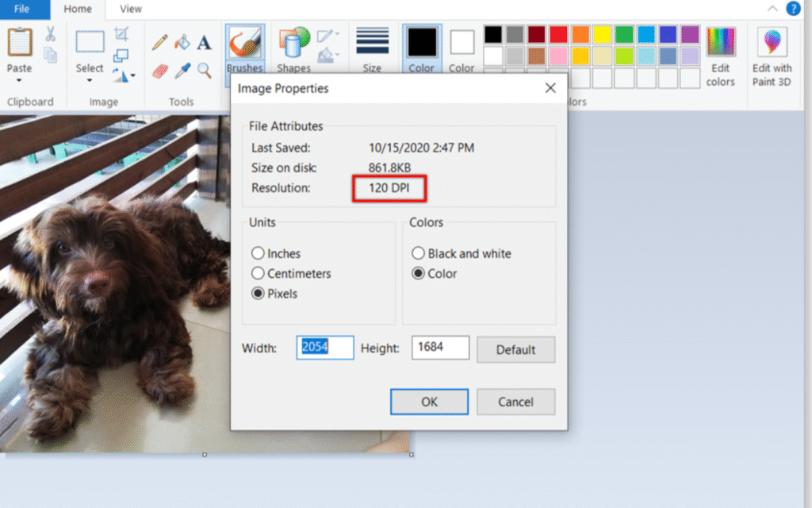The width and height of the screenshot is (812, 508).
Task: Open the Select dropdown arrow
Action: (90, 80)
